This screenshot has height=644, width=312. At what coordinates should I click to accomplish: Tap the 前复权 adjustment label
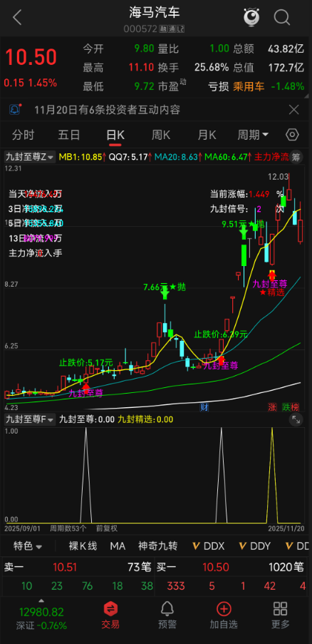coord(107,528)
